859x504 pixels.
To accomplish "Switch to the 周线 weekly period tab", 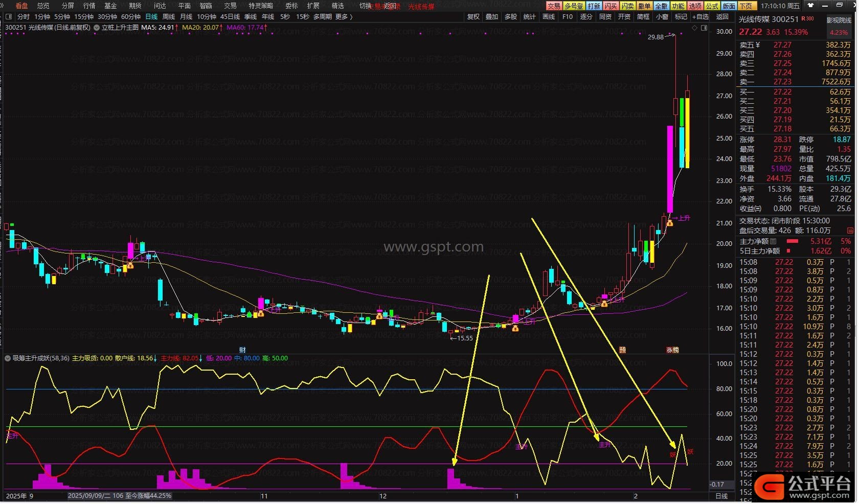I will click(x=169, y=17).
